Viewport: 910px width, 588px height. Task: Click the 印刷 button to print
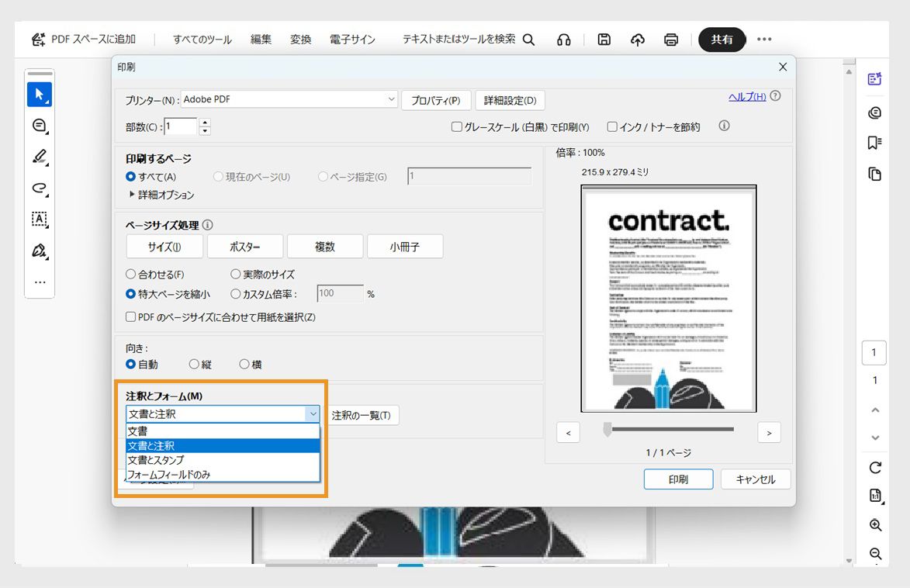[678, 479]
